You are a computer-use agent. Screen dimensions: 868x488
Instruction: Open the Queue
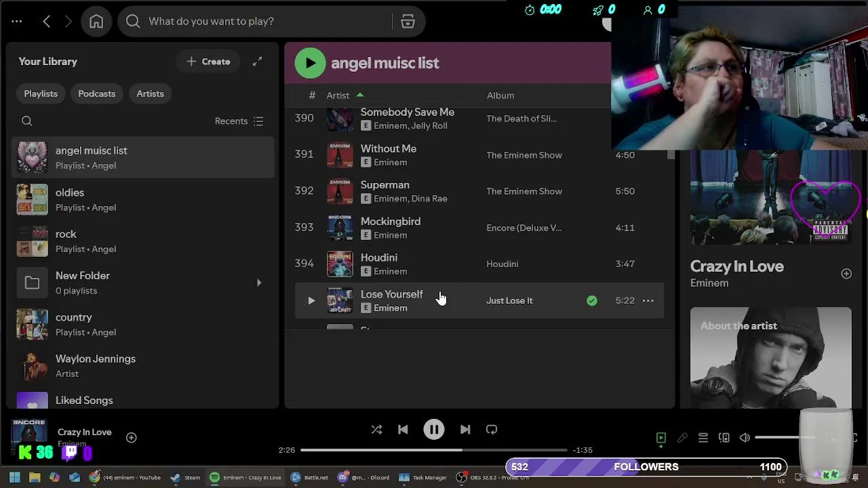coord(703,438)
